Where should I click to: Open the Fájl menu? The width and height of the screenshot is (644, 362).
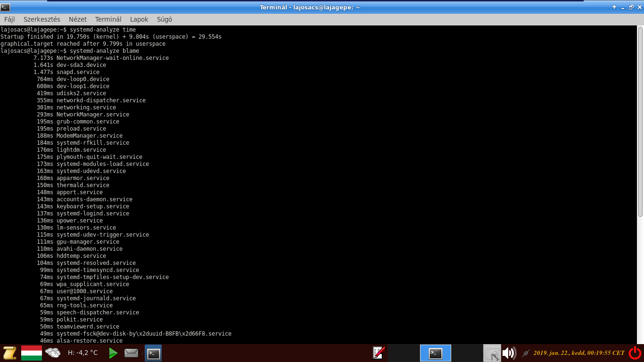point(9,19)
